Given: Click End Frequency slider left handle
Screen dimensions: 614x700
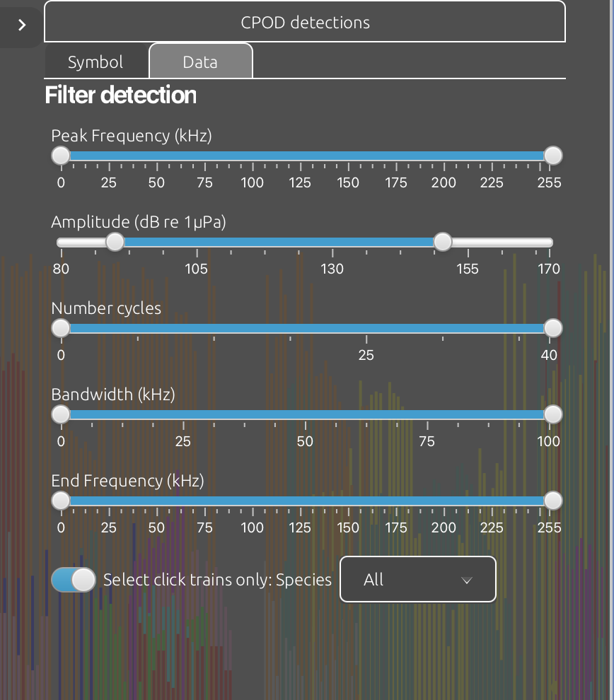Looking at the screenshot, I should (x=61, y=501).
